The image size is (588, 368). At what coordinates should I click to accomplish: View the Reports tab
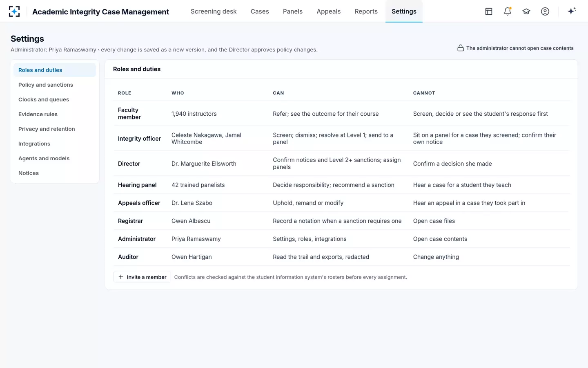coord(366,11)
